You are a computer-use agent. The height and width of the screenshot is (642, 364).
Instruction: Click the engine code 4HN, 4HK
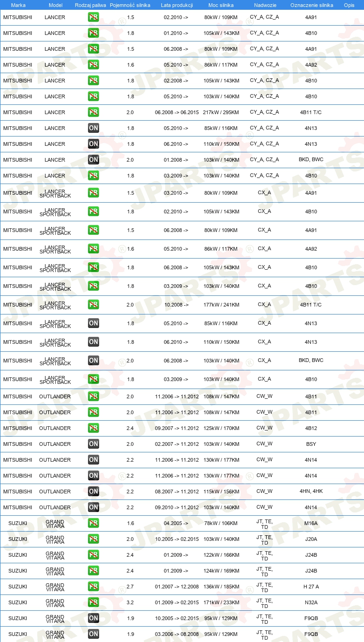click(311, 491)
